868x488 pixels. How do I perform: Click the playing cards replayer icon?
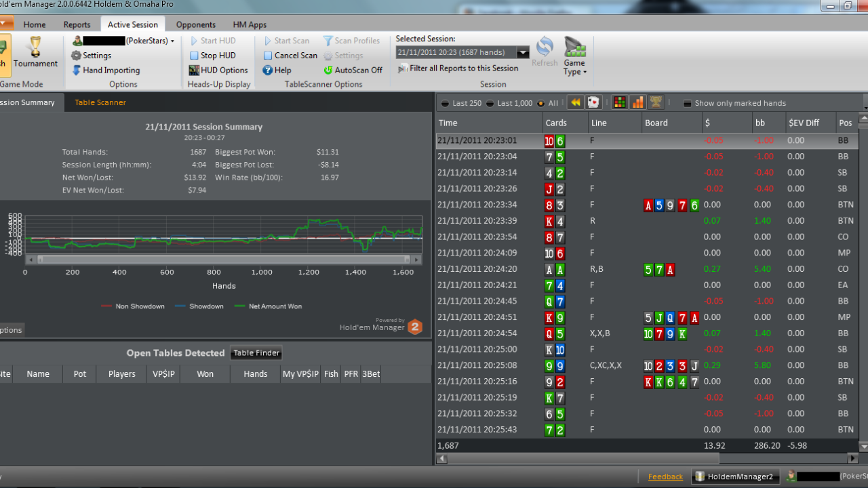click(x=593, y=102)
